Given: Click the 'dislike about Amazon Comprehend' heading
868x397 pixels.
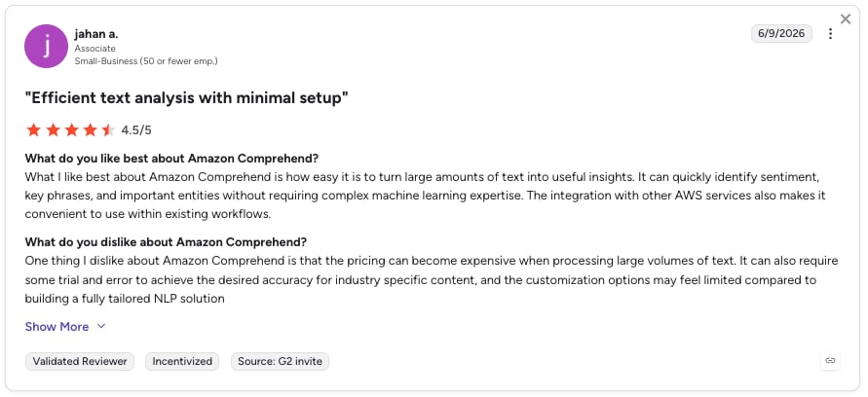Looking at the screenshot, I should click(166, 242).
